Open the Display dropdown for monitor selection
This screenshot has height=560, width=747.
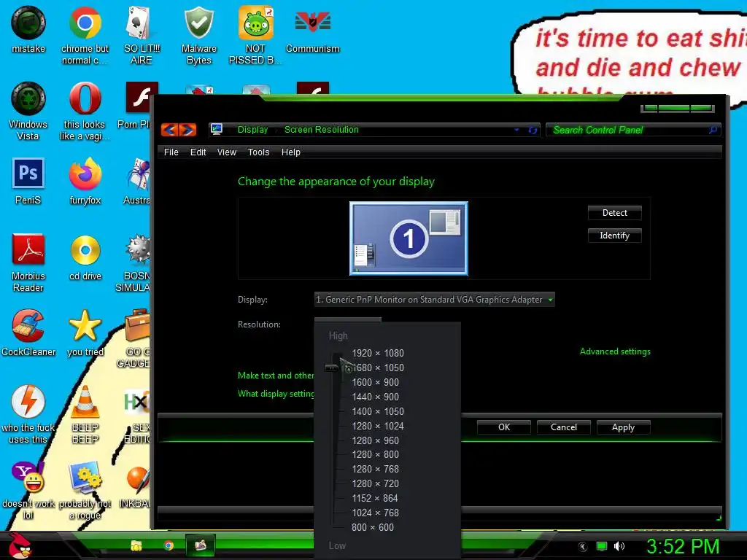[435, 300]
